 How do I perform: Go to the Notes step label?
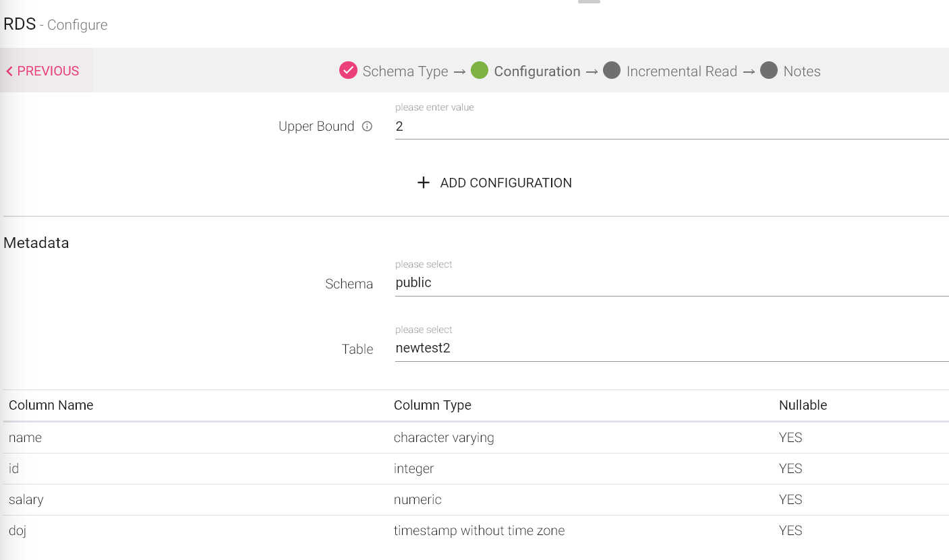(801, 71)
